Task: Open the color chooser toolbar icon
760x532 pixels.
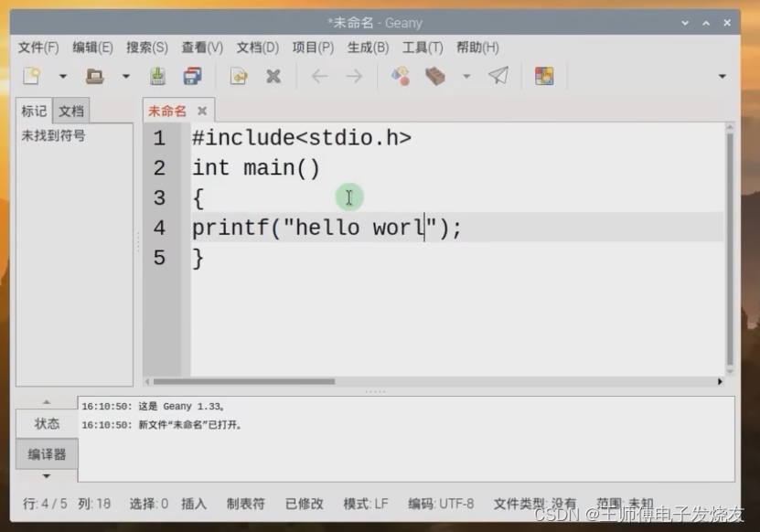Action: (x=544, y=76)
